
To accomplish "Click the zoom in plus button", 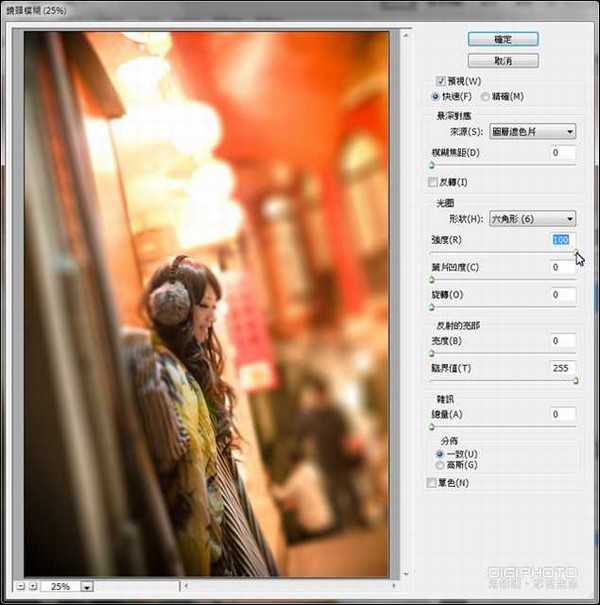I will 34,586.
